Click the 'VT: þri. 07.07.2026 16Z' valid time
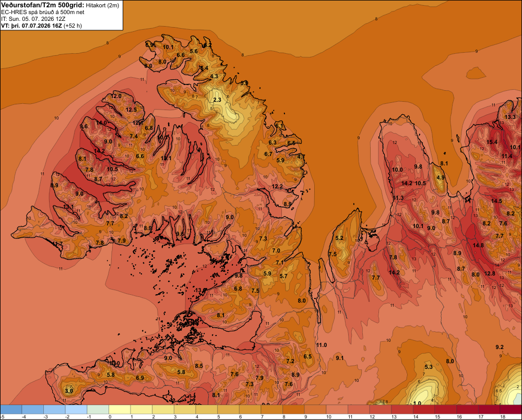This screenshot has height=420, width=522. 31,26
